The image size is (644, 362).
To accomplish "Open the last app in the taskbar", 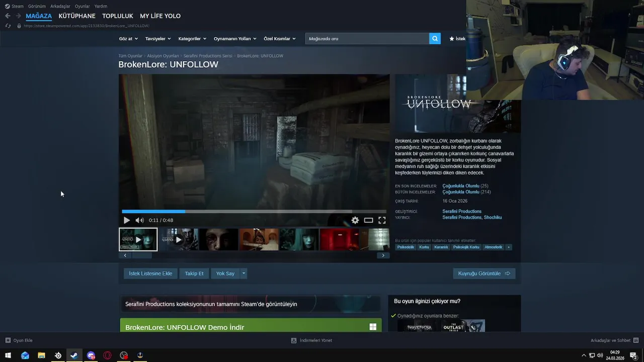I will pyautogui.click(x=140, y=355).
